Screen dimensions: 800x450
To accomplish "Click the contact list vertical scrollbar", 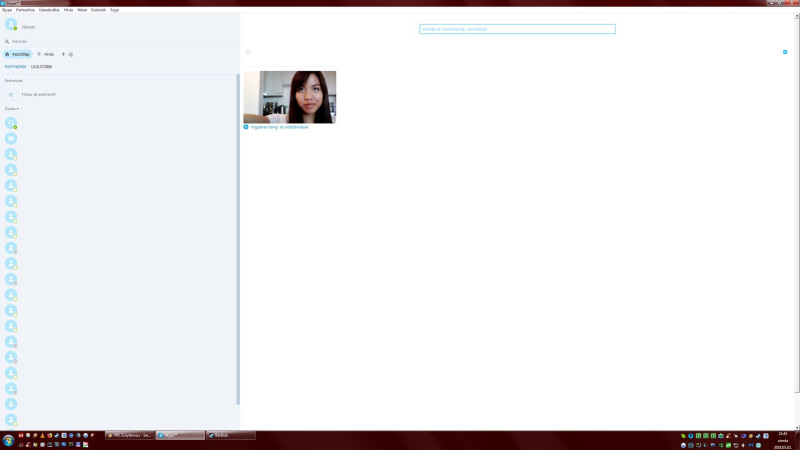I will point(238,240).
